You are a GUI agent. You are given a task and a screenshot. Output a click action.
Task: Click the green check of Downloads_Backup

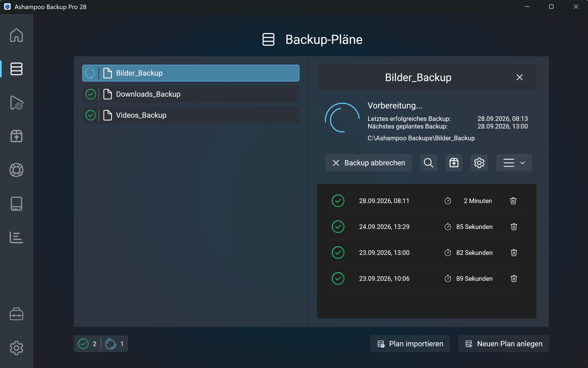[x=91, y=94]
